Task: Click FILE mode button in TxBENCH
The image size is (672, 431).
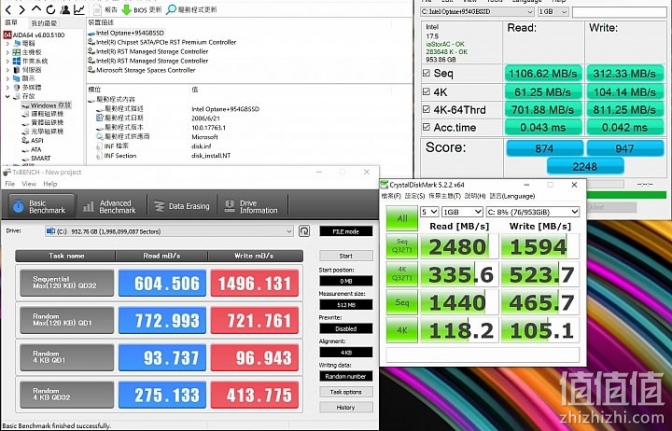Action: tap(346, 231)
